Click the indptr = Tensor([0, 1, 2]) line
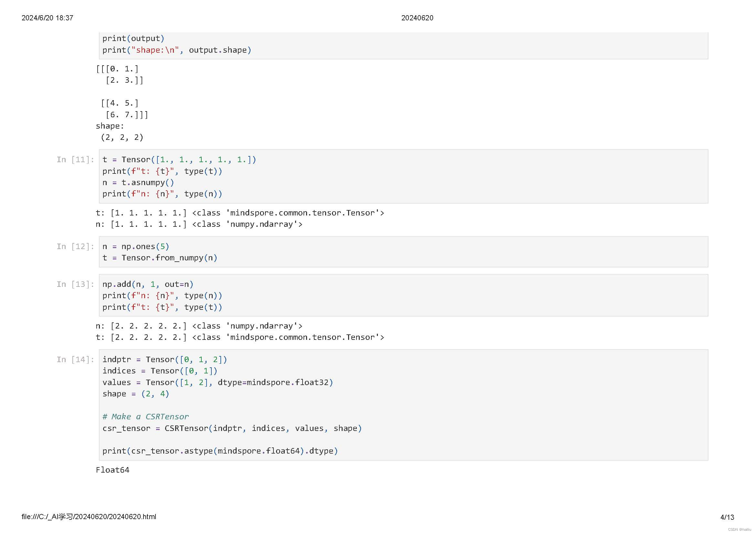The image size is (756, 534). (165, 360)
